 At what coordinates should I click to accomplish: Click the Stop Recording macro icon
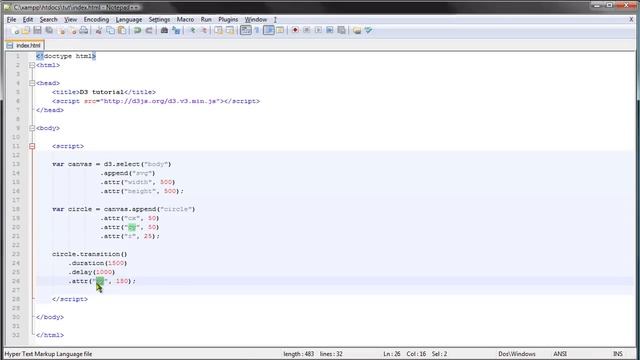(x=307, y=30)
